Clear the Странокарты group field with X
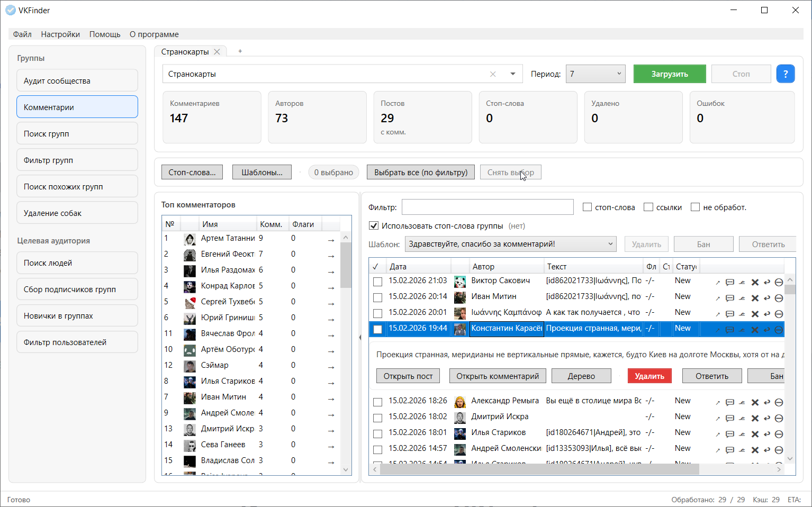Image resolution: width=812 pixels, height=507 pixels. [493, 74]
